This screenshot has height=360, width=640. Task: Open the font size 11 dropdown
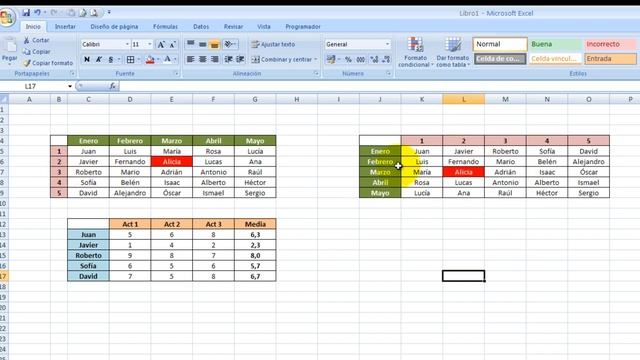(x=149, y=44)
